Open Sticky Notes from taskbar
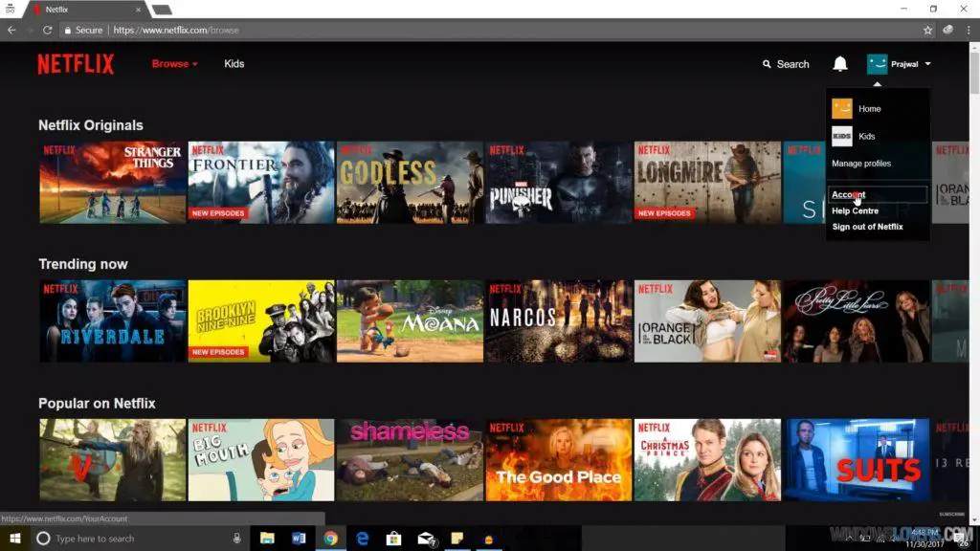This screenshot has width=980, height=551. tap(457, 538)
